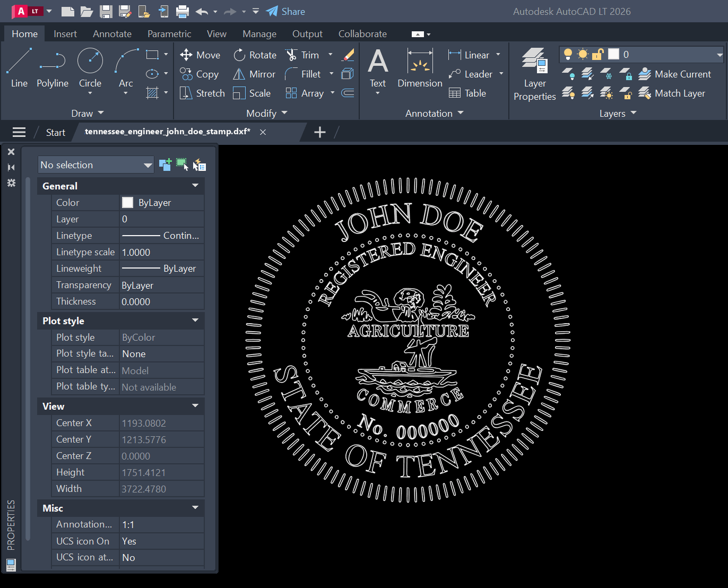Screen dimensions: 728x588
Task: Collapse the View section
Action: (195, 406)
